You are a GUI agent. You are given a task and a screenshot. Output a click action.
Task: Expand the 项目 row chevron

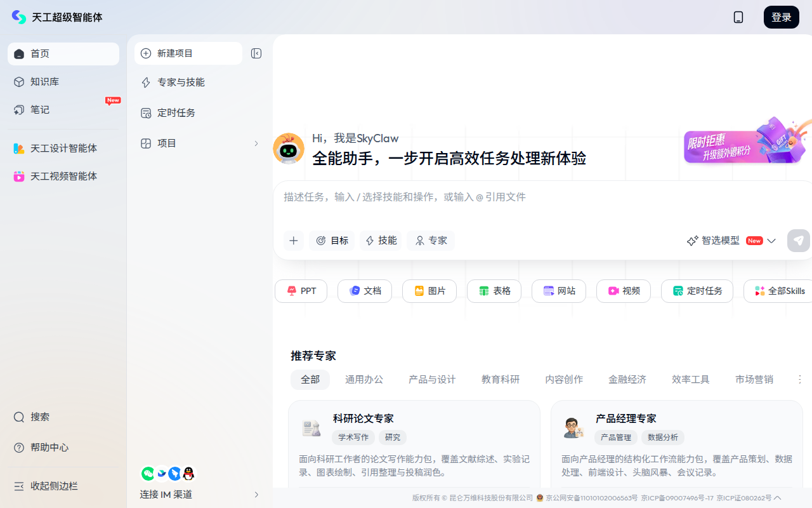[x=256, y=144]
